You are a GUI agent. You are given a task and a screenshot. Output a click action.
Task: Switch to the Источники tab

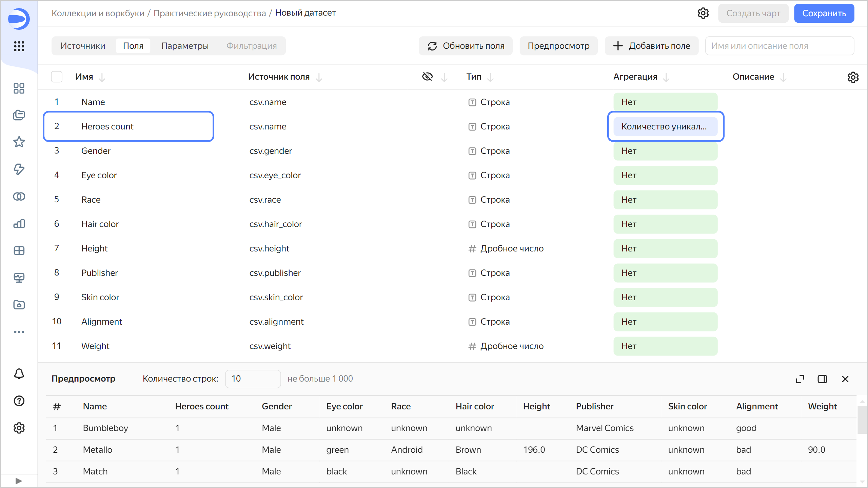pyautogui.click(x=83, y=46)
